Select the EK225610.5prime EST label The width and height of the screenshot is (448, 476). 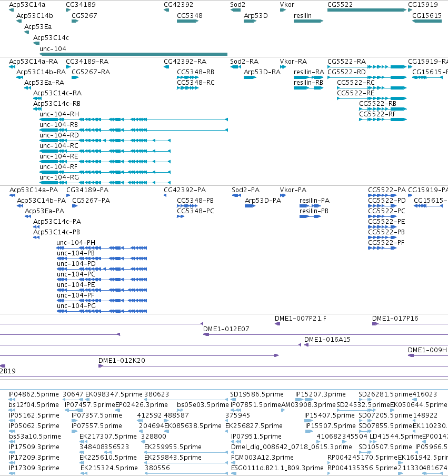108,458
